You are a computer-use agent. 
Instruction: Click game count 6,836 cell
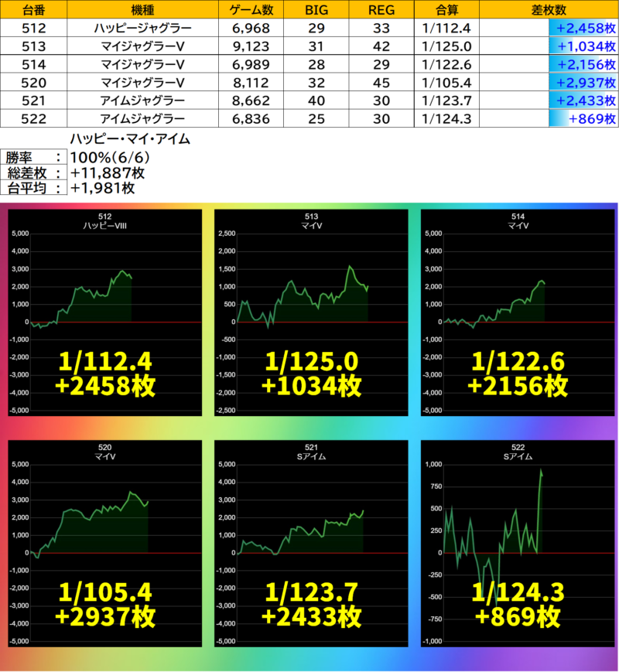coord(251,119)
